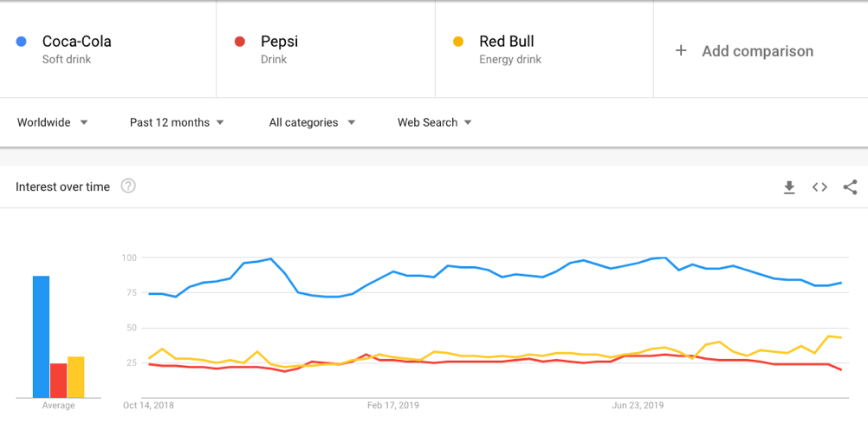The height and width of the screenshot is (431, 868).
Task: Open the help icon beside Interest over time
Action: click(128, 186)
